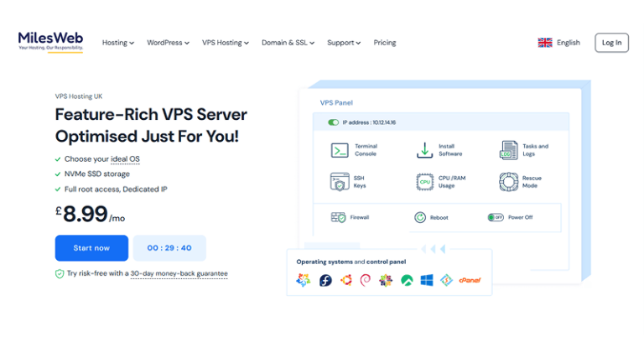Image resolution: width=644 pixels, height=358 pixels.
Task: Toggle the IP address switch
Action: (333, 122)
